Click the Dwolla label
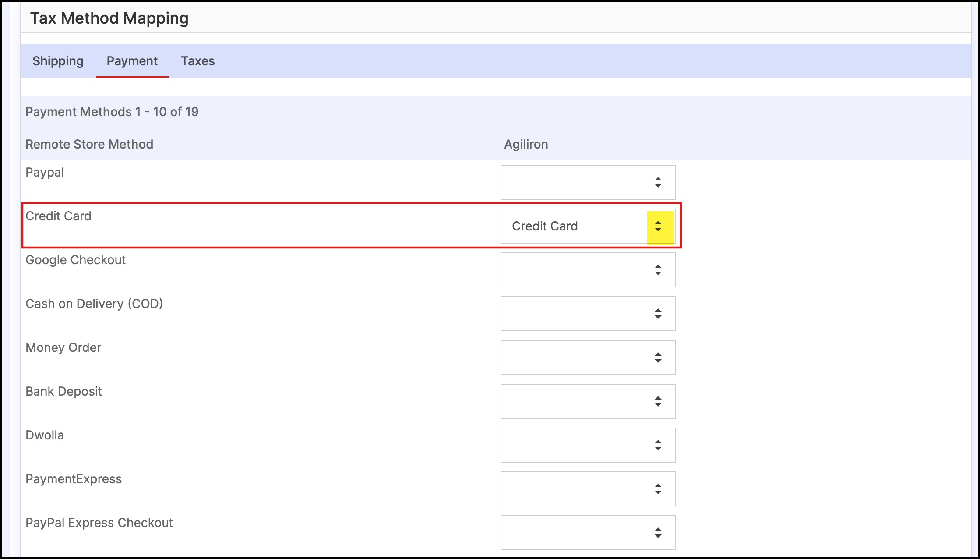This screenshot has width=980, height=559. 45,435
